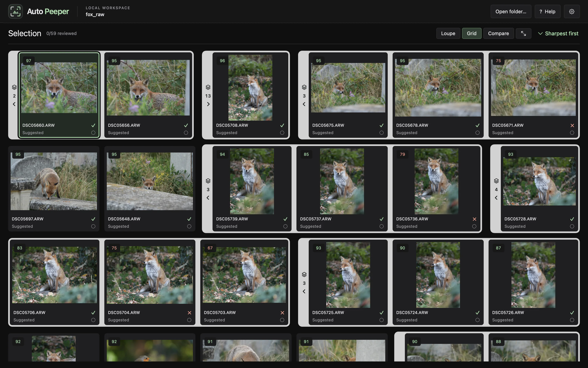The image size is (588, 368).
Task: Open the Help button
Action: pyautogui.click(x=547, y=11)
